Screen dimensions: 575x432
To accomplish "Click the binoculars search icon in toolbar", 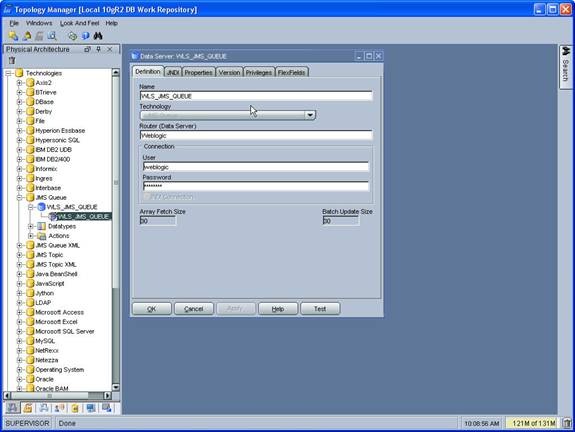I will click(98, 36).
